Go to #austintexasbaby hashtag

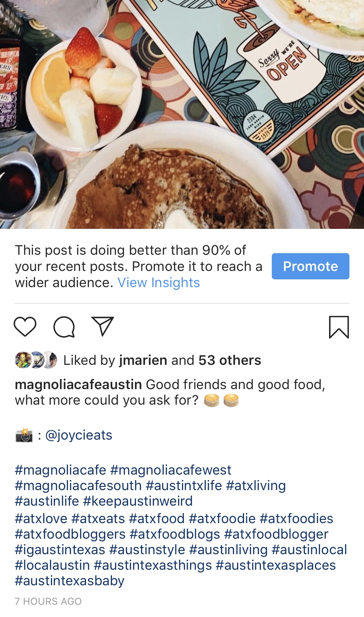70,581
